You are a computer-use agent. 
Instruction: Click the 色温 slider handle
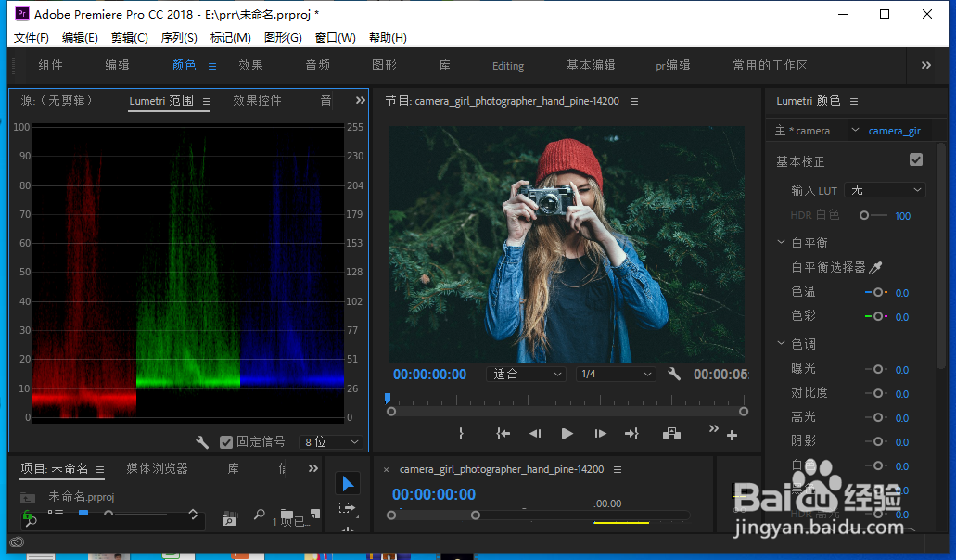[x=878, y=292]
